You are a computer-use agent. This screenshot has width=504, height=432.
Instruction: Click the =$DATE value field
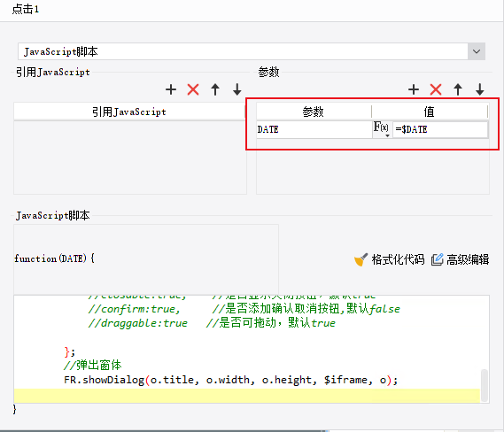(x=440, y=129)
